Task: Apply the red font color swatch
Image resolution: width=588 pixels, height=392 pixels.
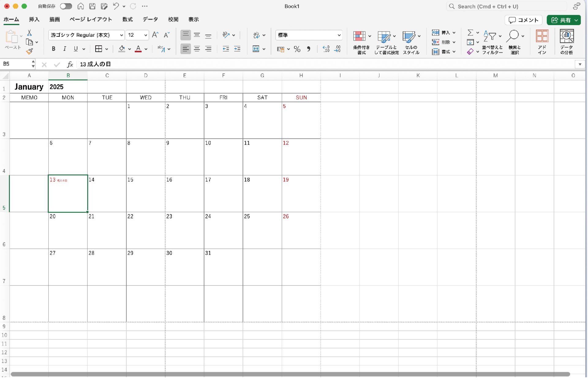Action: [138, 49]
